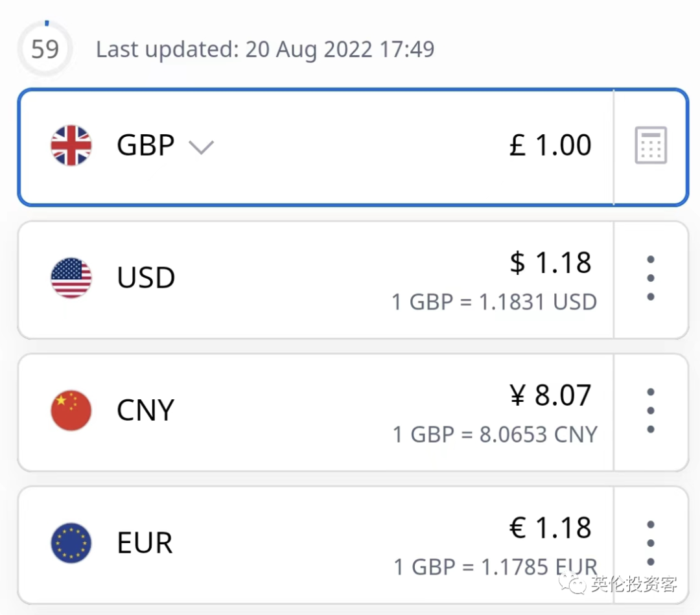Viewport: 700px width, 615px height.
Task: Click the GBP currency code label
Action: pos(146,145)
